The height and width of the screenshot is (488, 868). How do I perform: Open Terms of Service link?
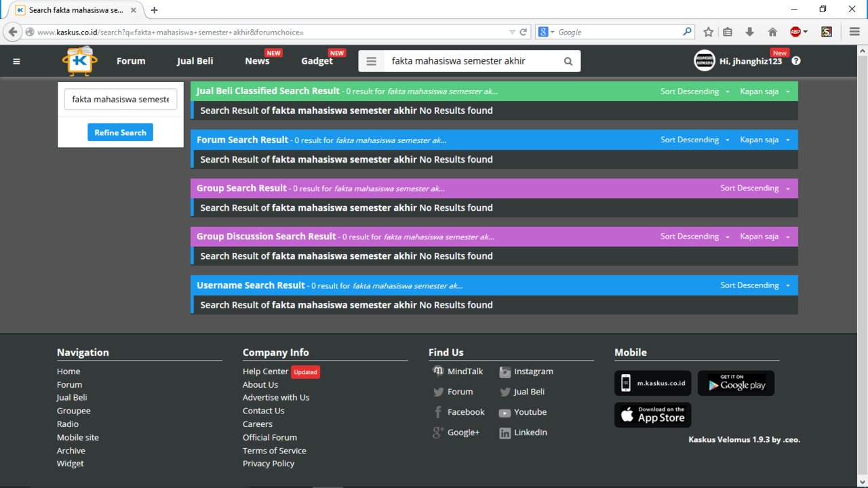tap(275, 450)
